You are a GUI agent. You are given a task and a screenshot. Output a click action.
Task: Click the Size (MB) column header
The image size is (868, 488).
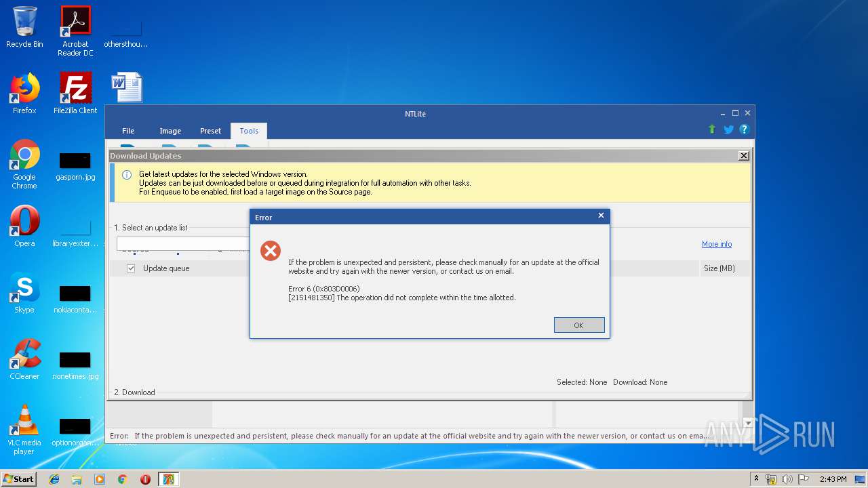pos(719,268)
